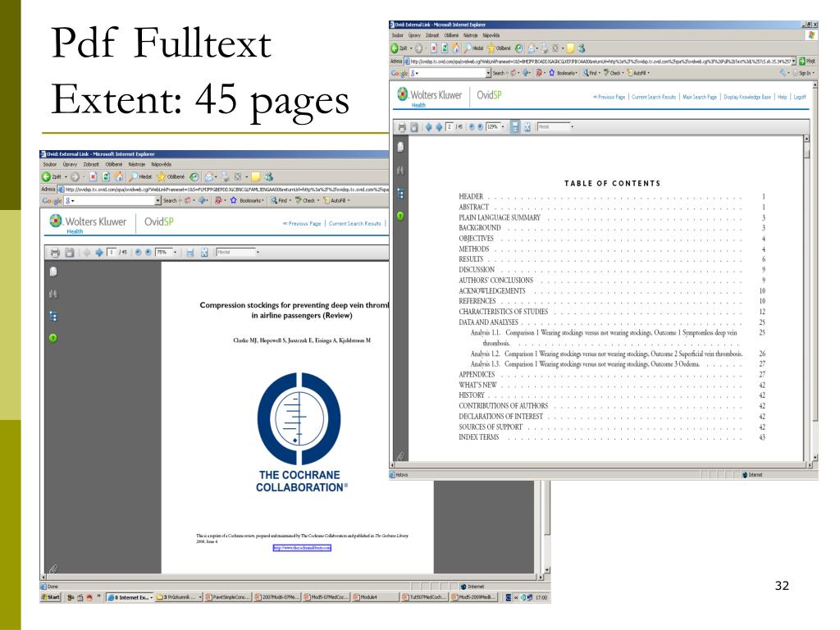
Task: Click the Current Search Results link, right window
Action: [x=654, y=97]
